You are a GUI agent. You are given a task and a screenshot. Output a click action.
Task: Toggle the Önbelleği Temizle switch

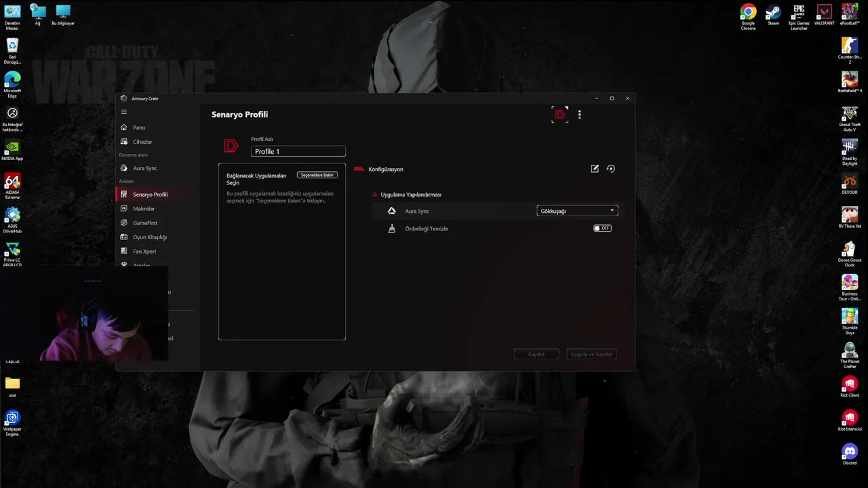tap(602, 228)
